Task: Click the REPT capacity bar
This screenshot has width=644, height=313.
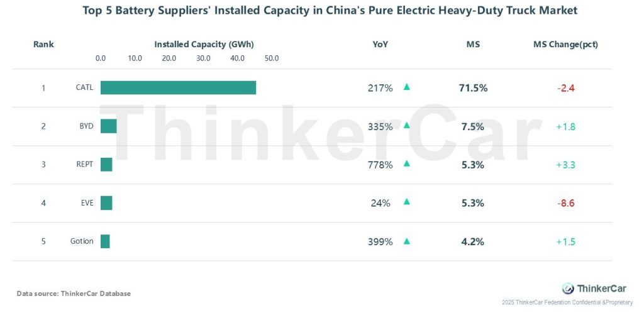Action: 106,165
